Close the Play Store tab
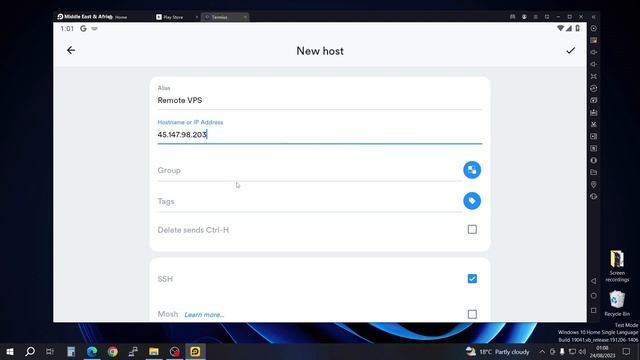This screenshot has width=640, height=360. [197, 17]
